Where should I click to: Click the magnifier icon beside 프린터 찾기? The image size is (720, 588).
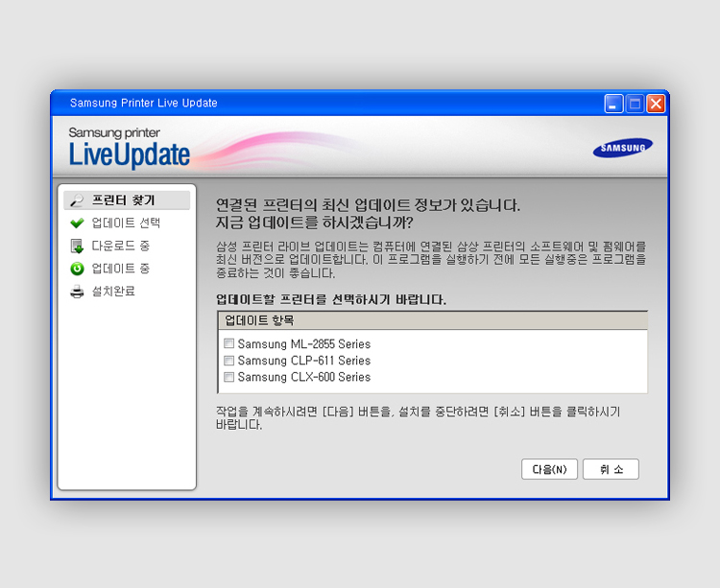tap(77, 200)
